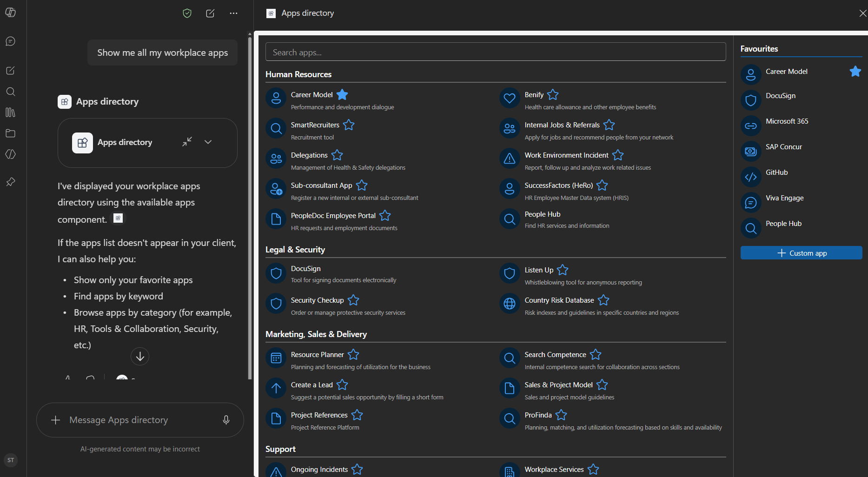Screen dimensions: 868x477
Task: Toggle Sub-consultant App favourite star
Action: coord(362,185)
